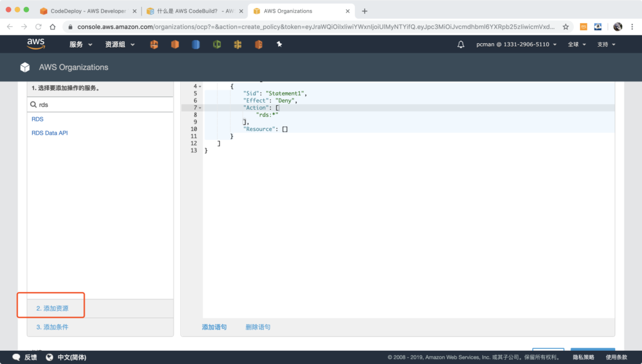642x364 pixels.
Task: Go back to the previous page
Action: [10, 26]
